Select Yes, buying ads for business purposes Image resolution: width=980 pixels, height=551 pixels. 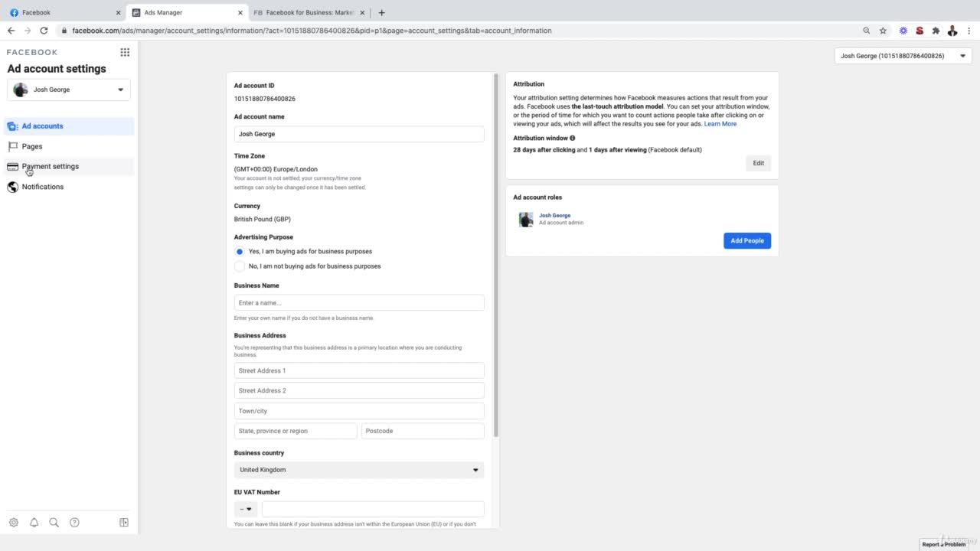240,252
